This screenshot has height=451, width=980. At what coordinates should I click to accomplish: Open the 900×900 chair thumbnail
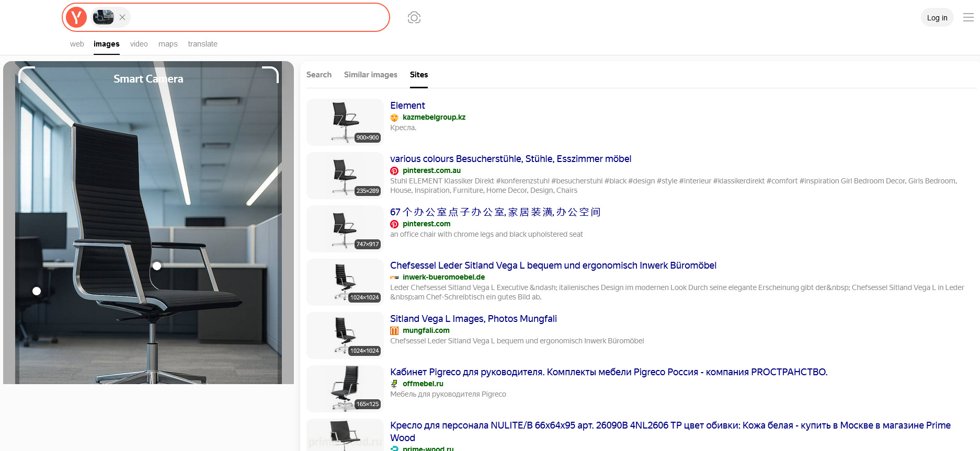[345, 122]
